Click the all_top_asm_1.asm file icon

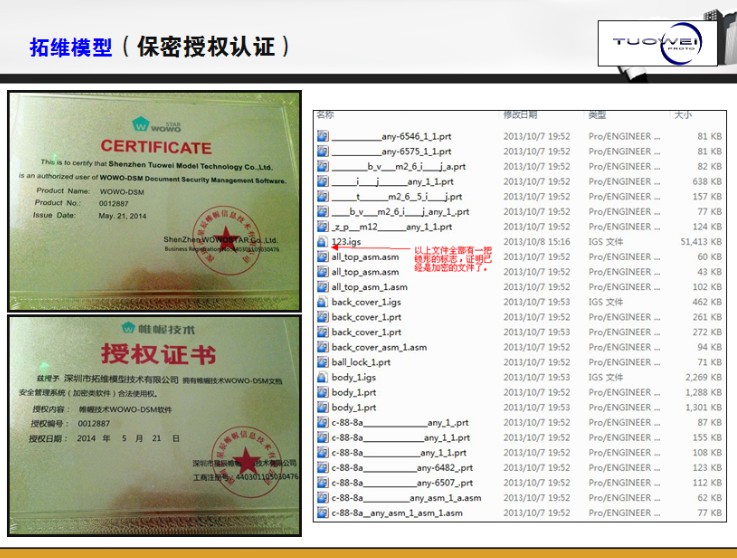click(x=323, y=287)
